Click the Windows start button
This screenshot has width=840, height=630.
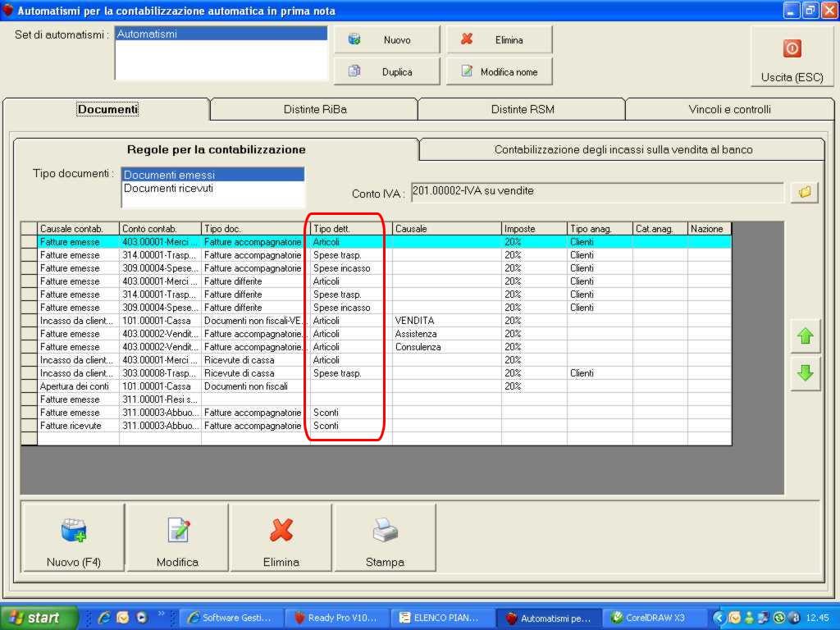[x=39, y=618]
